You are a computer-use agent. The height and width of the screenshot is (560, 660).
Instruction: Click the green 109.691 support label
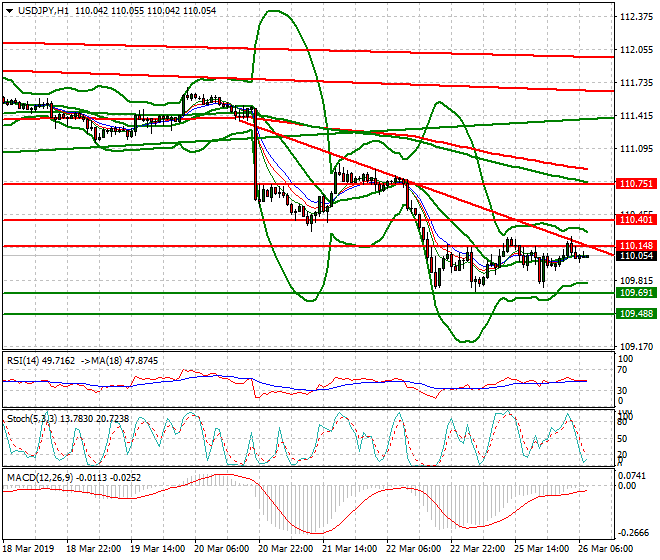click(x=636, y=293)
